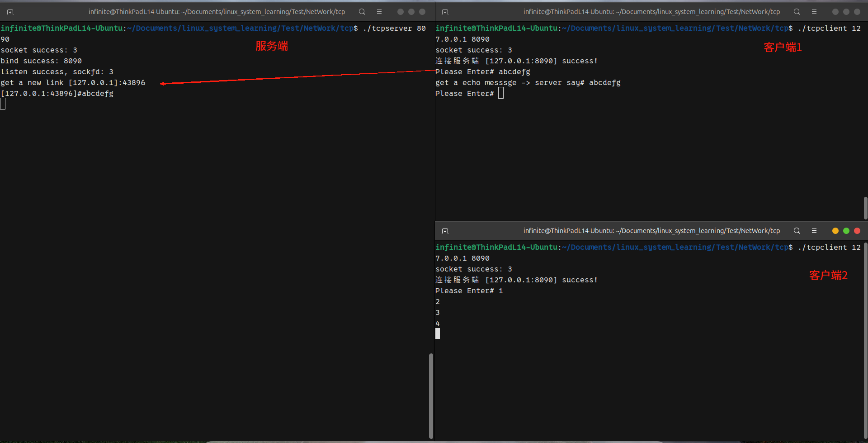The width and height of the screenshot is (868, 443).
Task: Open client1 terminal hamburger menu
Action: [814, 12]
